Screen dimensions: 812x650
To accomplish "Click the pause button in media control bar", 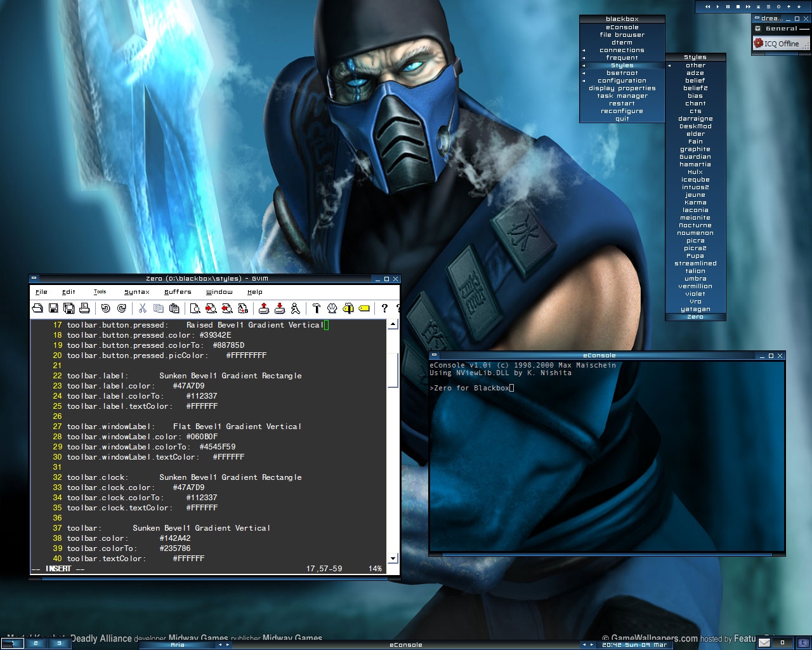I will pos(728,6).
